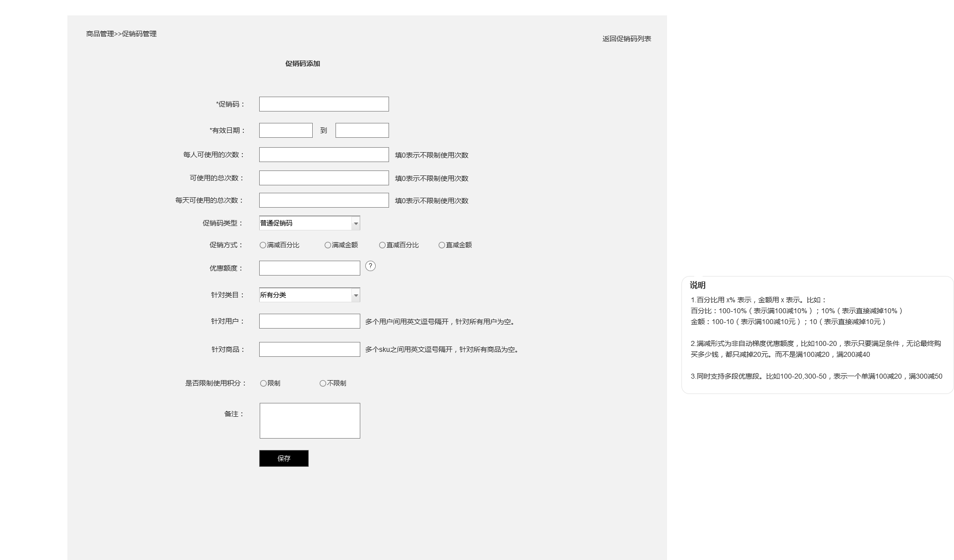Click the 针对商品 sku input

309,349
